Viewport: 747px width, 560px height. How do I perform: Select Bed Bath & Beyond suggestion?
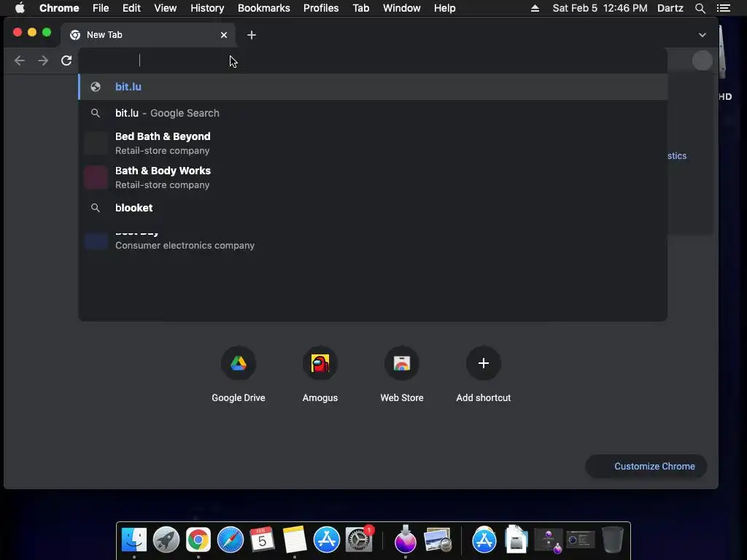(373, 143)
